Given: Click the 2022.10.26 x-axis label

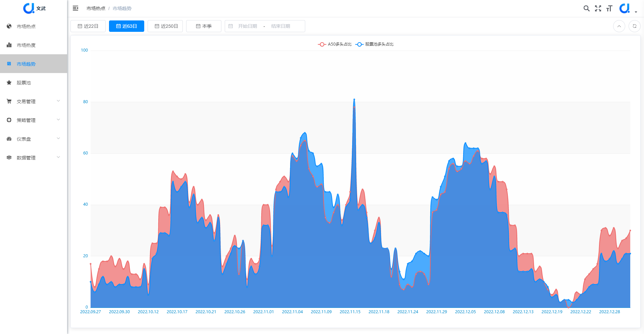Looking at the screenshot, I should coord(234,312).
